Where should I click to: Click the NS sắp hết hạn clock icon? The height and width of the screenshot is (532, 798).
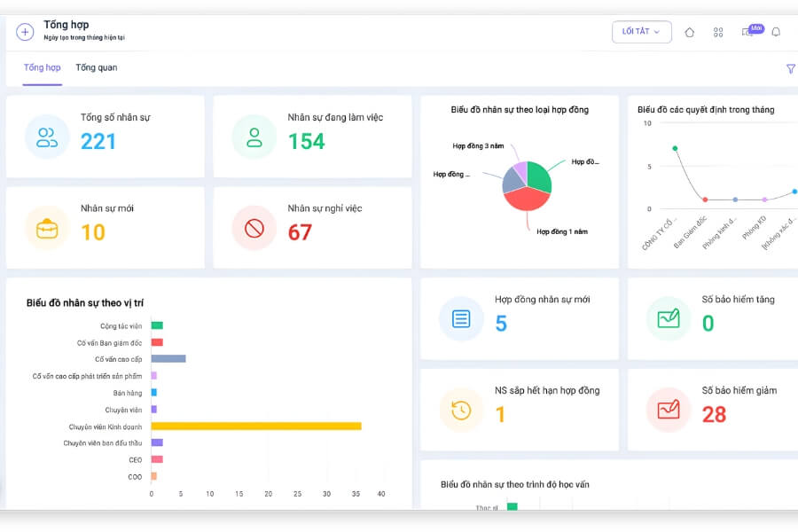(461, 410)
